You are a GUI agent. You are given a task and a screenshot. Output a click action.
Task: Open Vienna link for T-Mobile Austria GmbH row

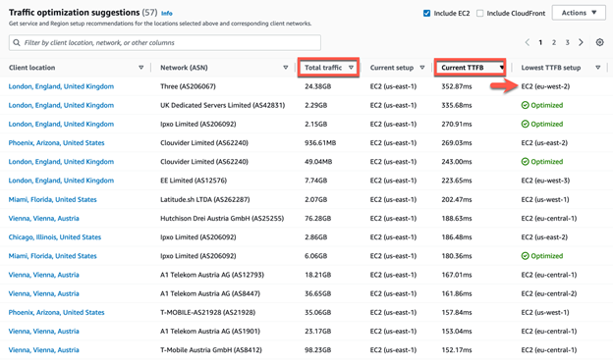(x=44, y=350)
